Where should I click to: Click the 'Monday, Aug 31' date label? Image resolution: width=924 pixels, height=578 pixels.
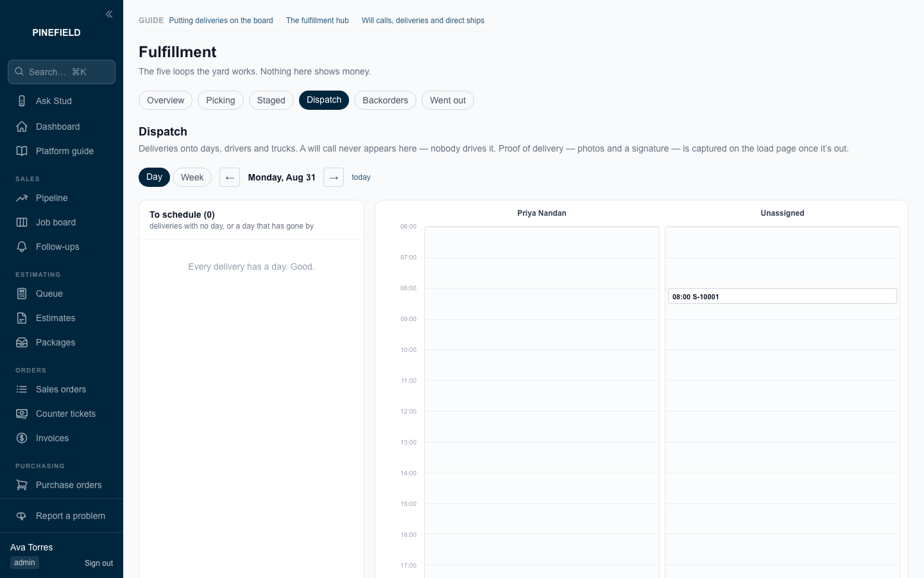coord(282,177)
